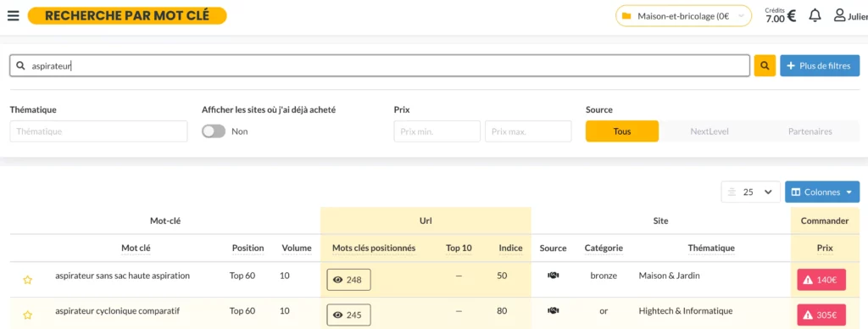Open rows-per-page 25 dropdown

(751, 192)
